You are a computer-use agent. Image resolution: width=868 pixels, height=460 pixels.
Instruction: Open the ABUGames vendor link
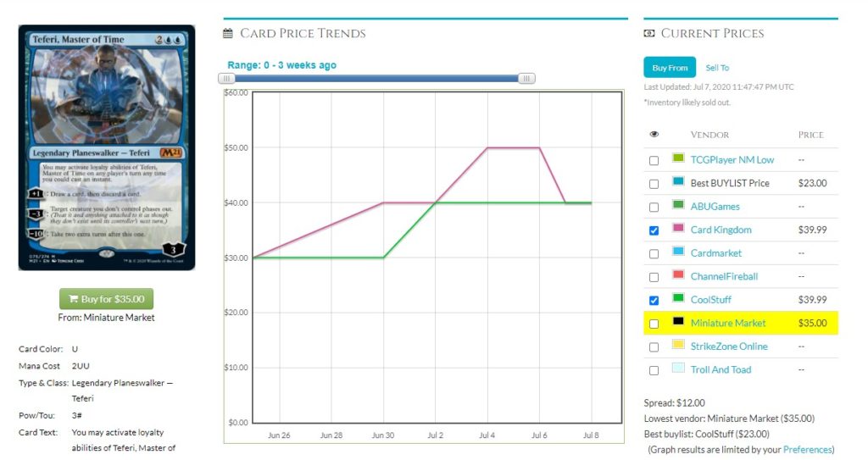715,207
